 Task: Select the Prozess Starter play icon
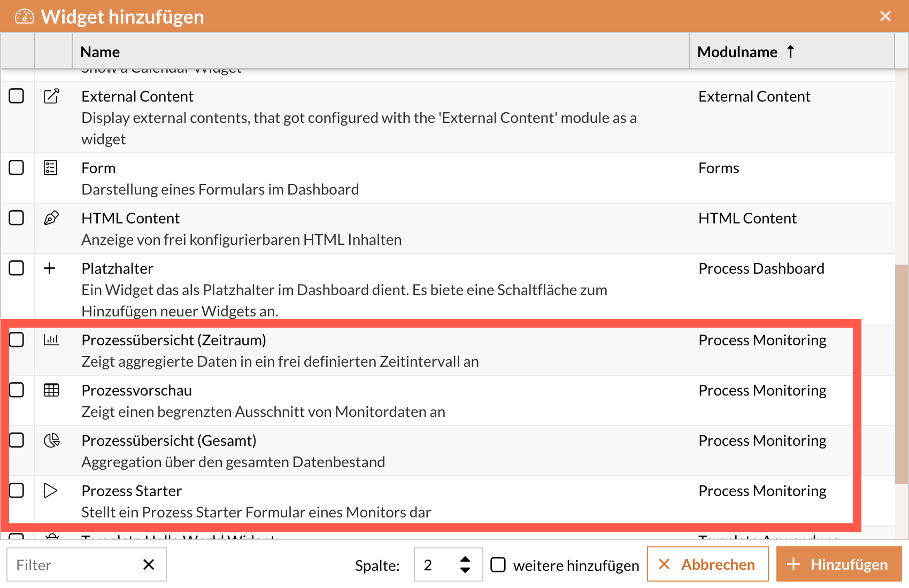(51, 490)
